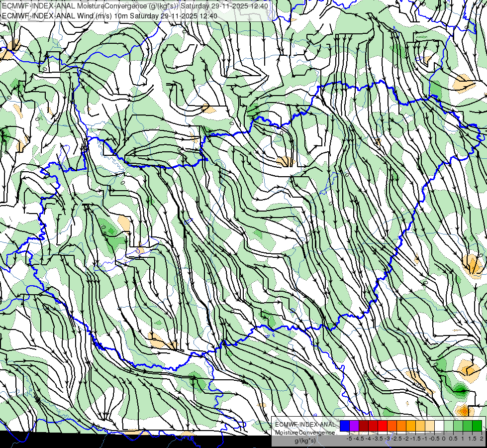Click the Wind (m/s) 10m title line
The image size is (487, 448).
[x=109, y=15]
